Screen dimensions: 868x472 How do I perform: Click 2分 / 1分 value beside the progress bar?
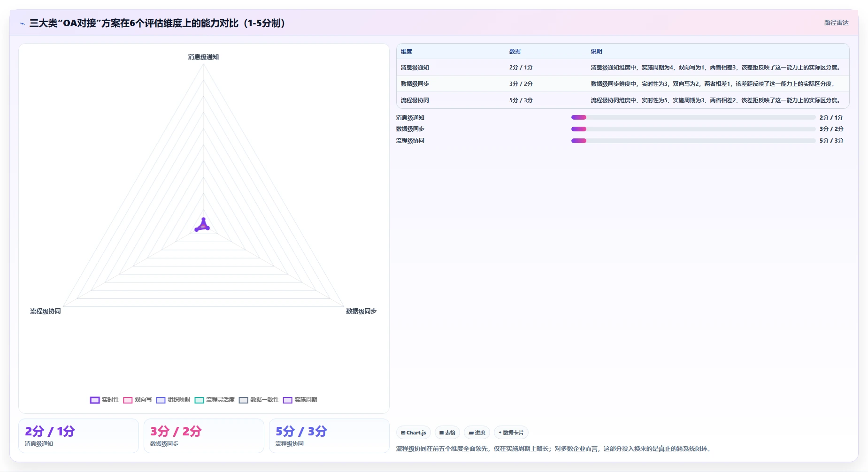831,118
